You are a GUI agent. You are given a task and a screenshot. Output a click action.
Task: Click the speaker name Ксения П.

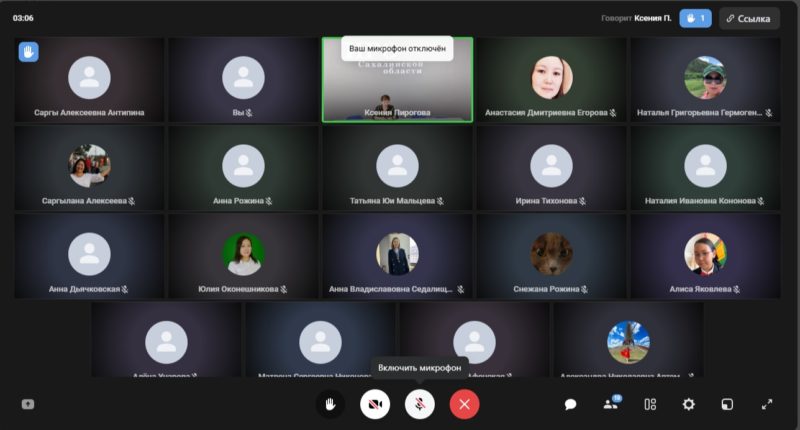point(653,18)
